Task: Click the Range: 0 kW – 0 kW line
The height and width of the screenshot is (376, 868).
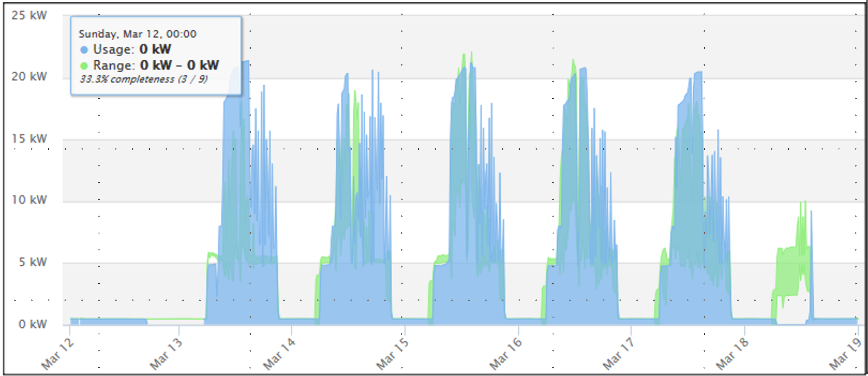Action: (x=156, y=66)
